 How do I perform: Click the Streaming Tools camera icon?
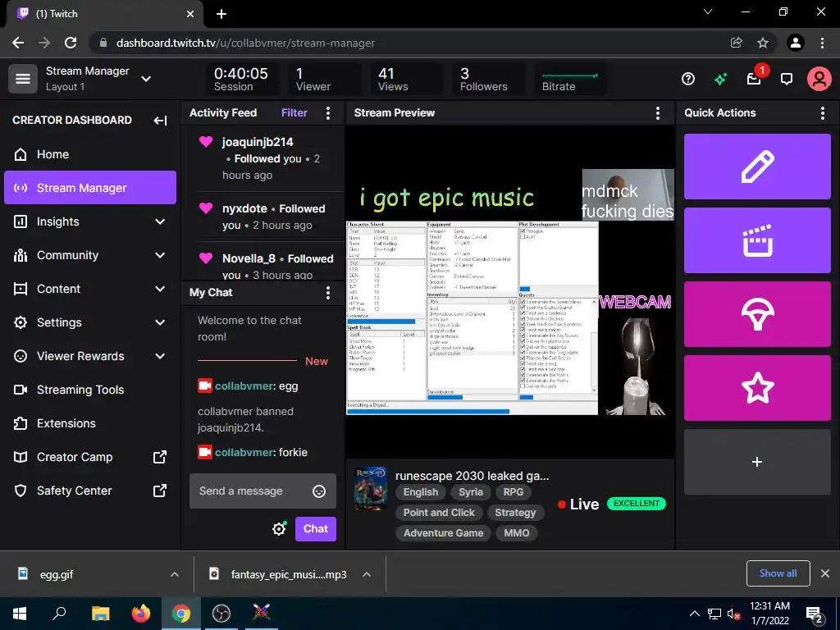tap(21, 390)
